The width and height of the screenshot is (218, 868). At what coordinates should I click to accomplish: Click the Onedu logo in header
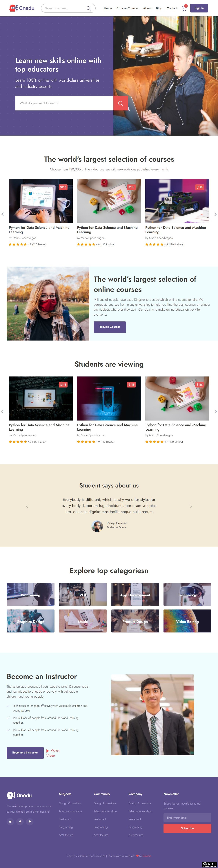click(22, 8)
